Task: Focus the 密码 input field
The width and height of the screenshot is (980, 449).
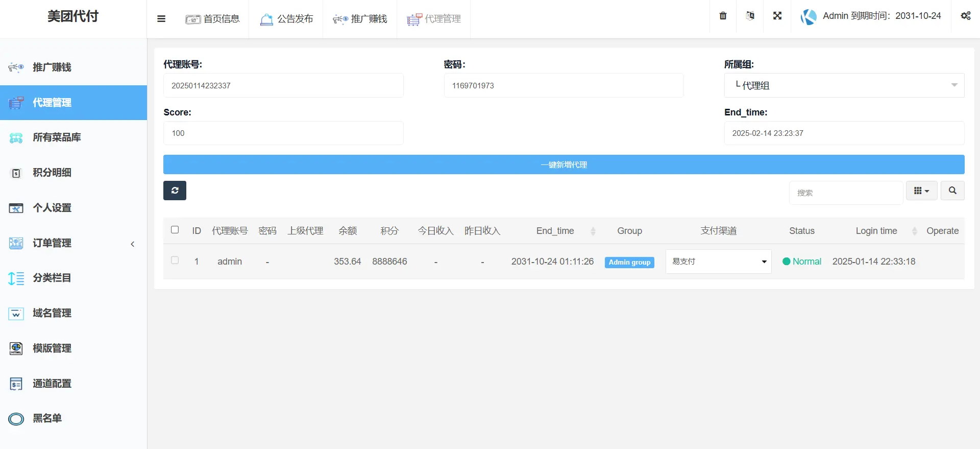Action: tap(564, 85)
